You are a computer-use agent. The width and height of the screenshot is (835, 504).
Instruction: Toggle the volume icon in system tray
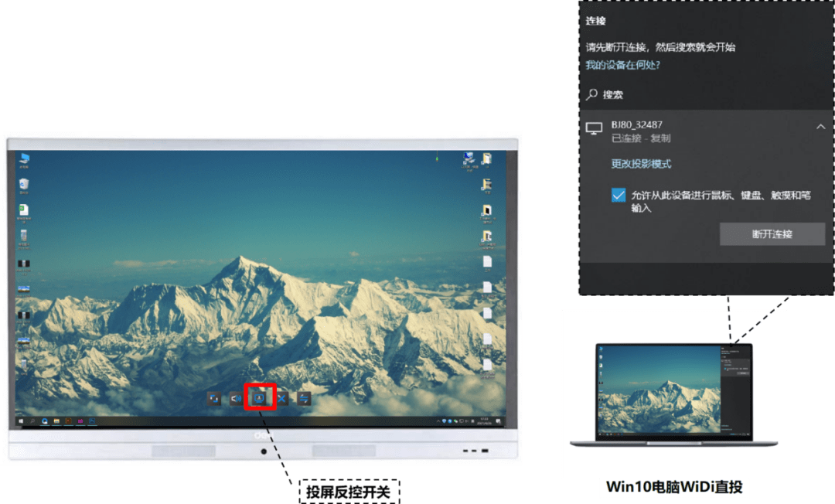pos(467,421)
